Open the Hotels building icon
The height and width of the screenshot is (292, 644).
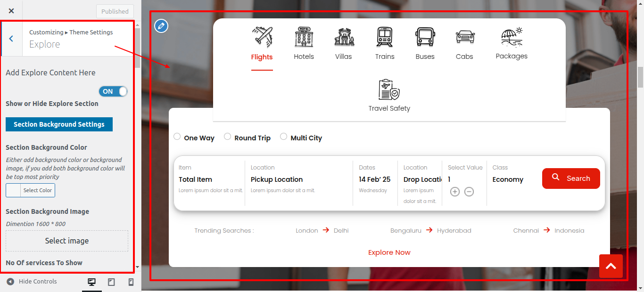(304, 37)
